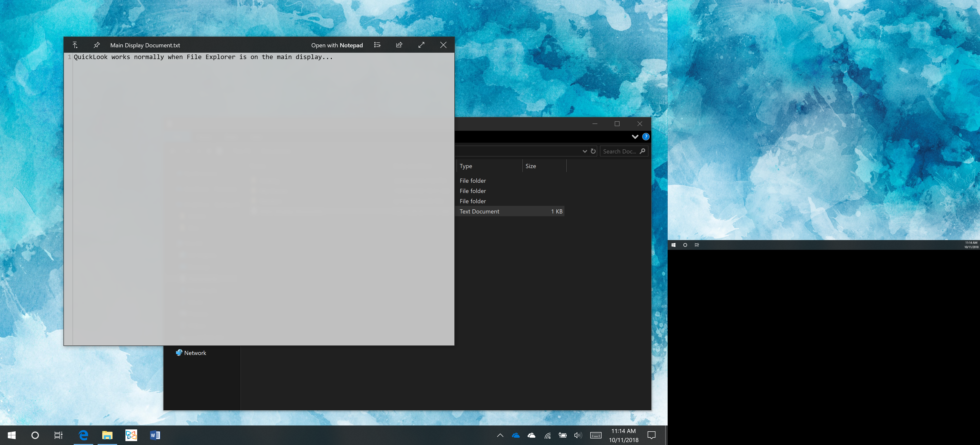Image resolution: width=980 pixels, height=445 pixels.
Task: Open the Action Center notifications icon
Action: [x=651, y=435]
